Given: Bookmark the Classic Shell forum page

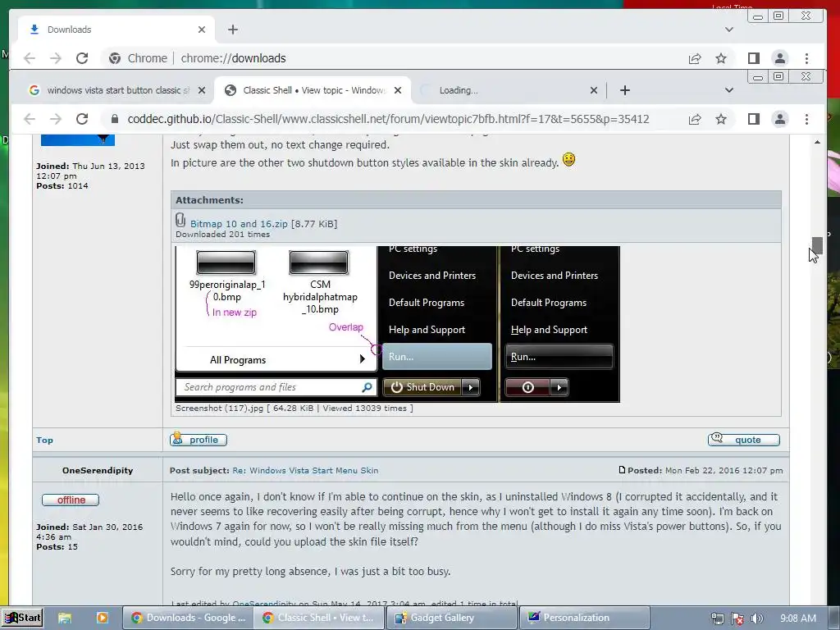Looking at the screenshot, I should pos(721,119).
